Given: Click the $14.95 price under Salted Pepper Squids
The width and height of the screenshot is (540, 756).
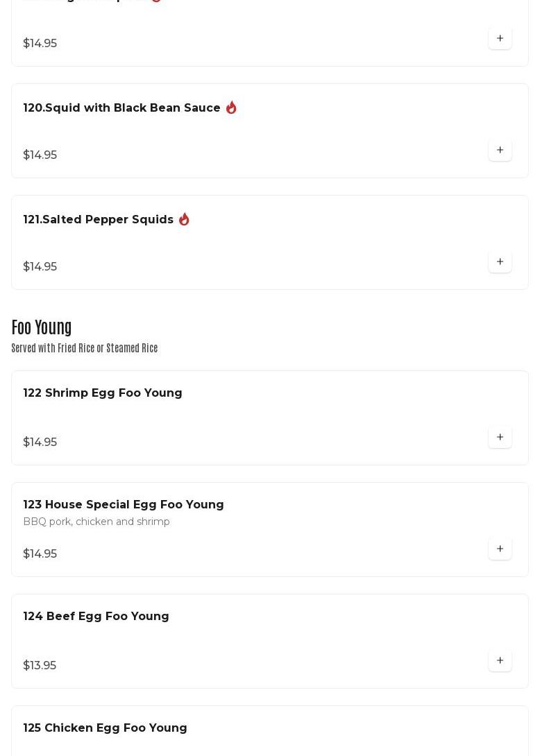Looking at the screenshot, I should pos(40,267).
